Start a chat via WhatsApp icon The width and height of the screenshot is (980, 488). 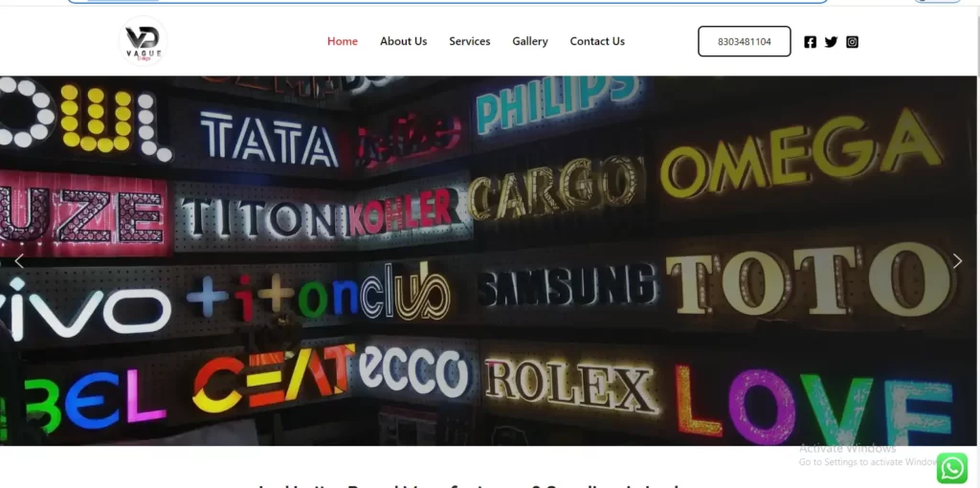coord(951,468)
